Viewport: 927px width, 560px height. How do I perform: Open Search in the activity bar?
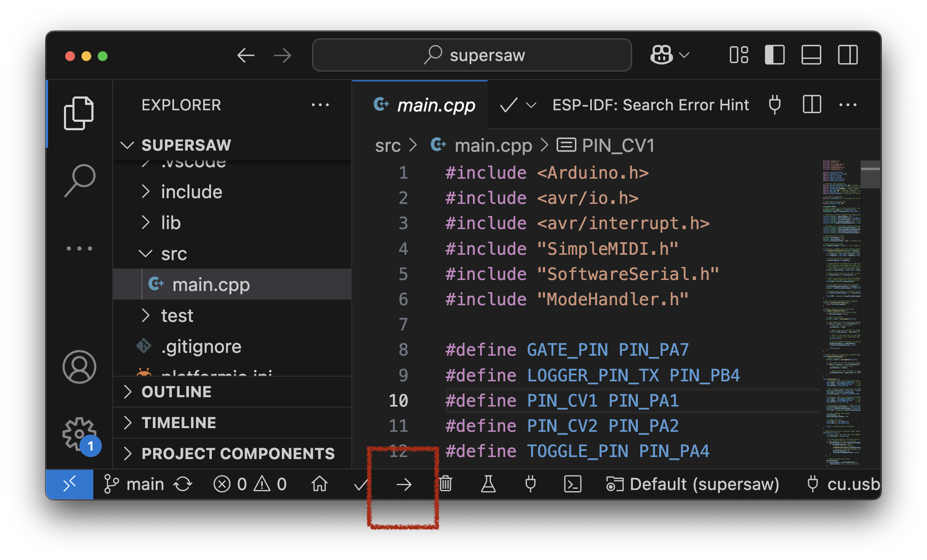(79, 180)
